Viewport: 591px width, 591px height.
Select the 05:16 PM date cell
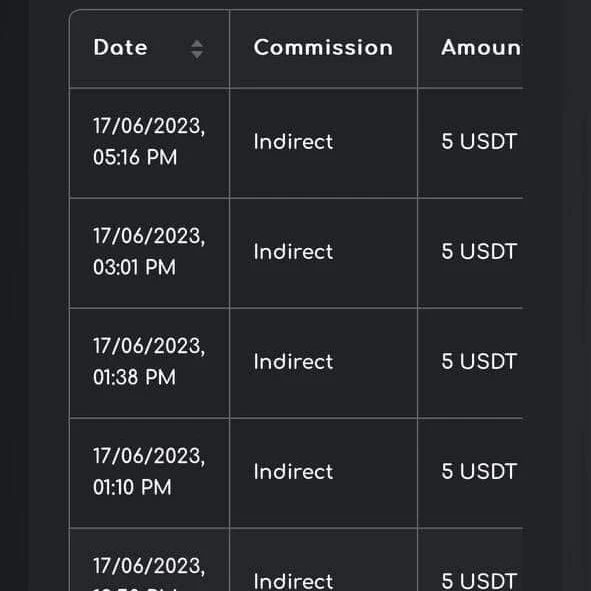[x=149, y=143]
